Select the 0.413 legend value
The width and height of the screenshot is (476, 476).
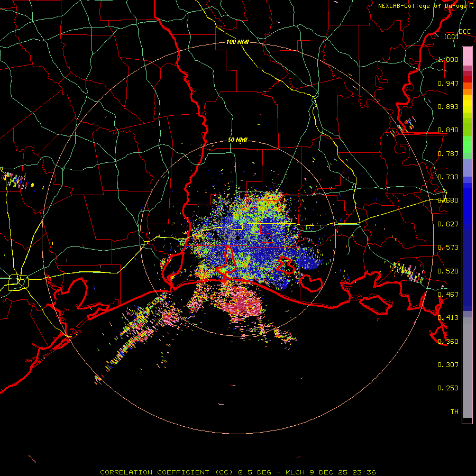tap(448, 318)
